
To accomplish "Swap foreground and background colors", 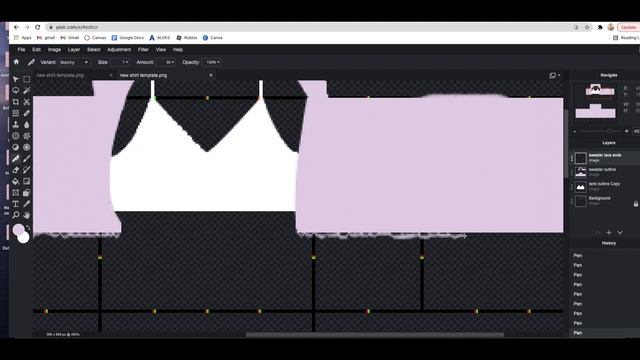I will tap(28, 227).
